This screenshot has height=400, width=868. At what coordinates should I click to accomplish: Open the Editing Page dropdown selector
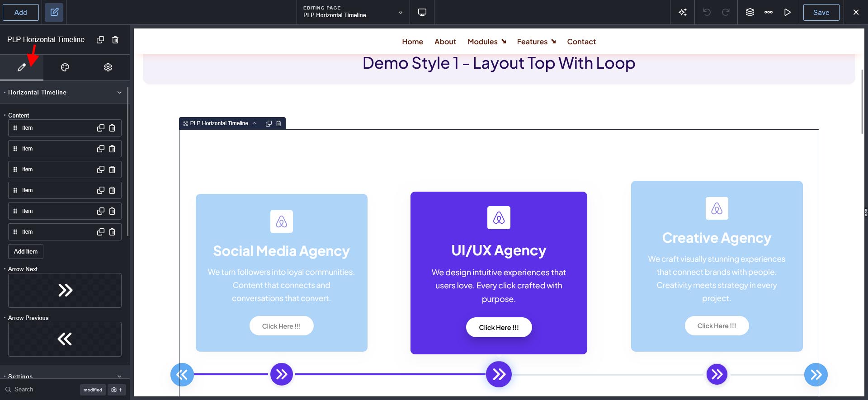(353, 12)
